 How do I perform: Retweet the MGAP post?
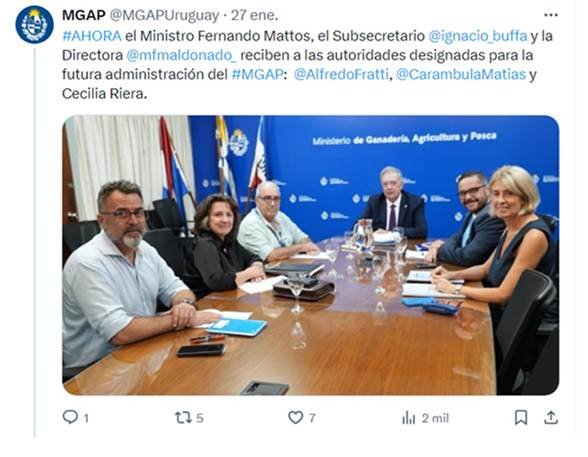coord(183,418)
